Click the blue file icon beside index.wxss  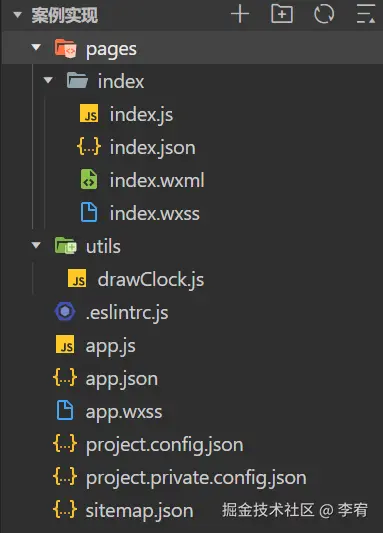[x=89, y=212]
